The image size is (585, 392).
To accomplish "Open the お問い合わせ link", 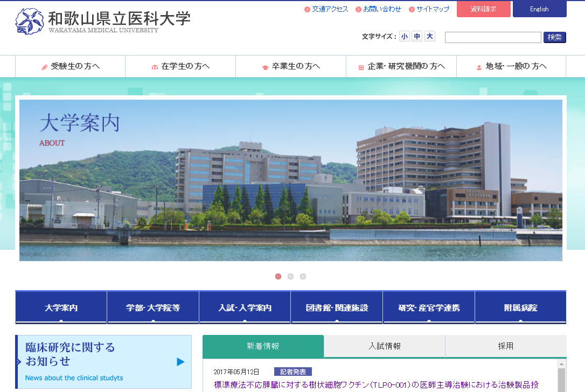I will 382,9.
